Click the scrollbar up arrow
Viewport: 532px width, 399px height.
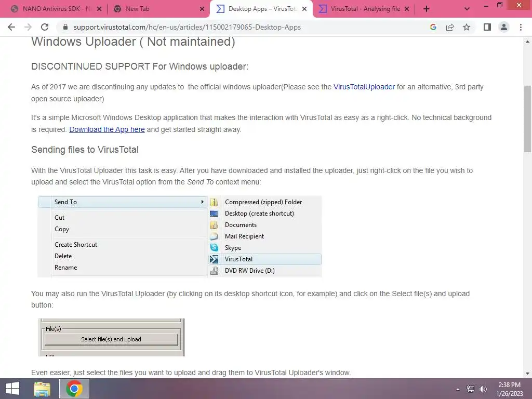pyautogui.click(x=527, y=42)
